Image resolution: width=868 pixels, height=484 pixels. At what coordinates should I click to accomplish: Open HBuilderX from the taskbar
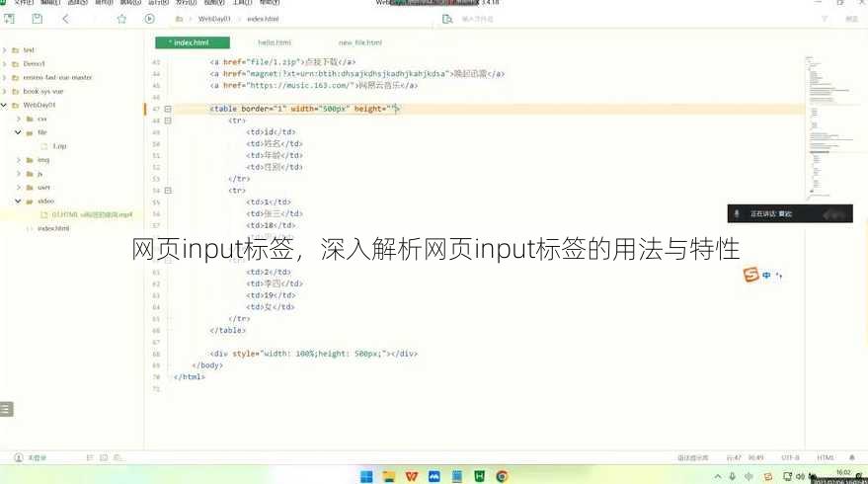[x=479, y=476]
